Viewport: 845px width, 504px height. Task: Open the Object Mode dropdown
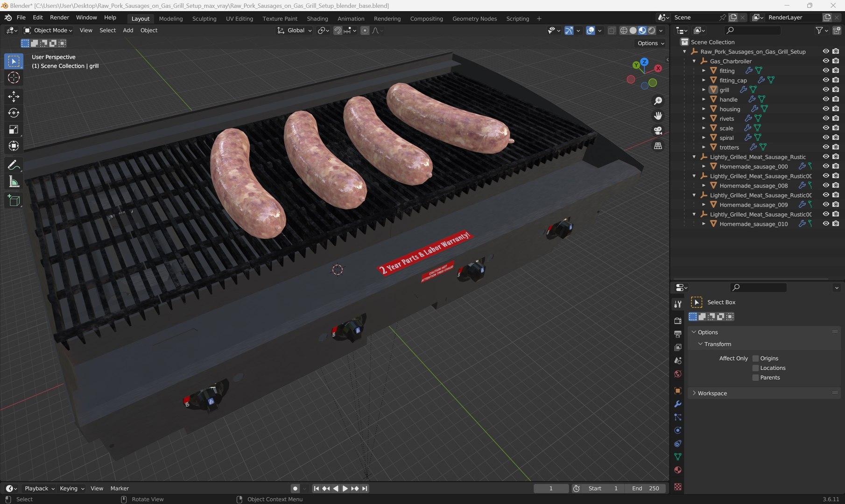point(48,30)
